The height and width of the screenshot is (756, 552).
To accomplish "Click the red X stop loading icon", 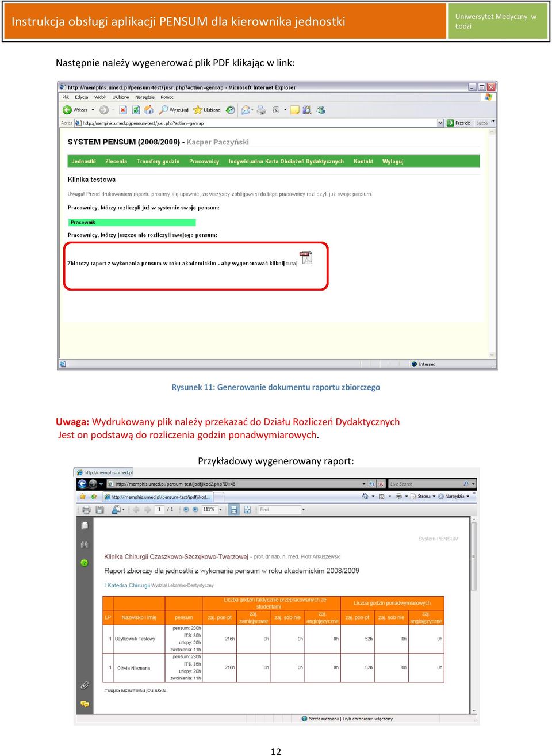I will click(x=122, y=110).
